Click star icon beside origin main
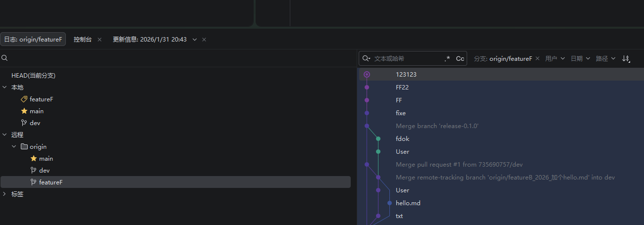This screenshot has height=225, width=644. pyautogui.click(x=34, y=159)
